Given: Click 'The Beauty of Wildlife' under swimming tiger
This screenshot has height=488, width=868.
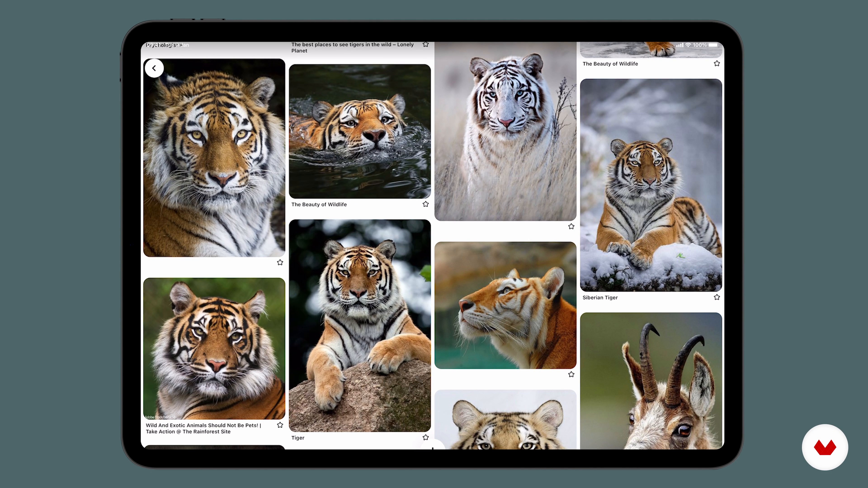Looking at the screenshot, I should [x=319, y=204].
